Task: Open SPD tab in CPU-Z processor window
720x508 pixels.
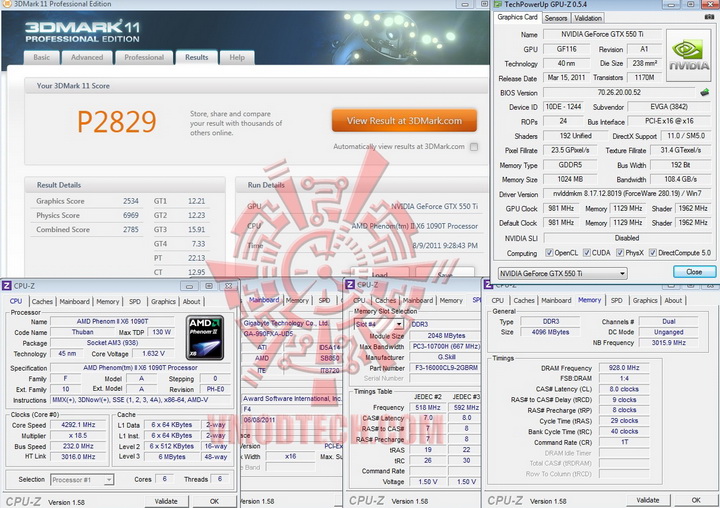Action: pyautogui.click(x=135, y=301)
